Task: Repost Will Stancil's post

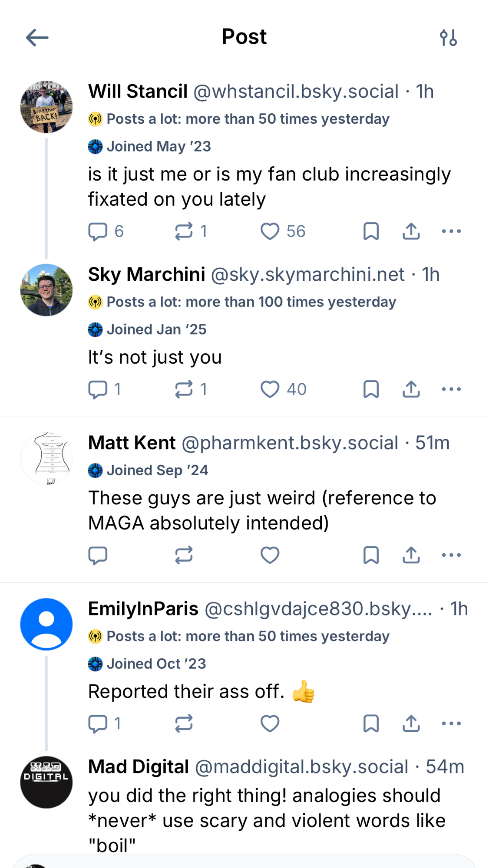Action: point(184,231)
